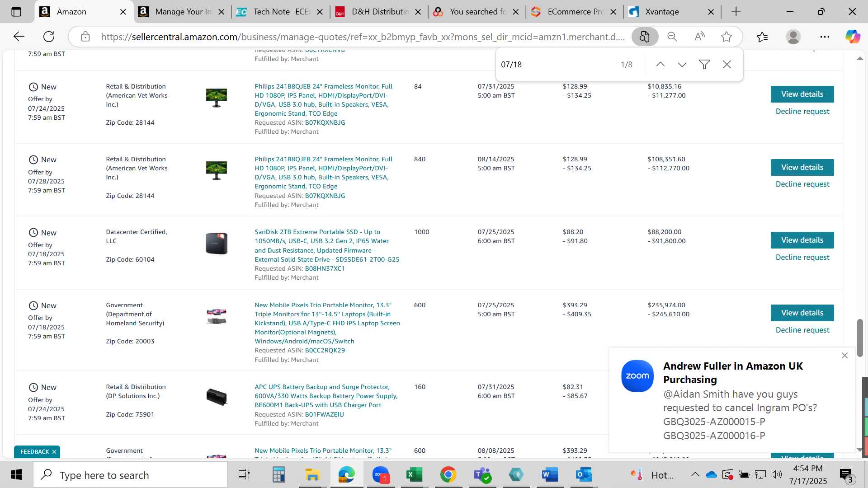The width and height of the screenshot is (868, 488).
Task: Click the scrollbar up arrow
Action: coord(860,59)
